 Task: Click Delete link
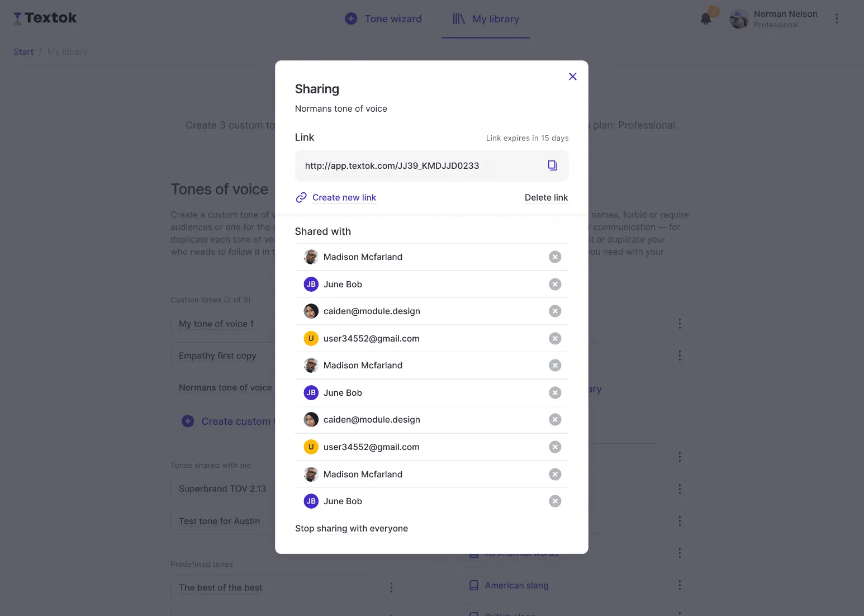(546, 197)
